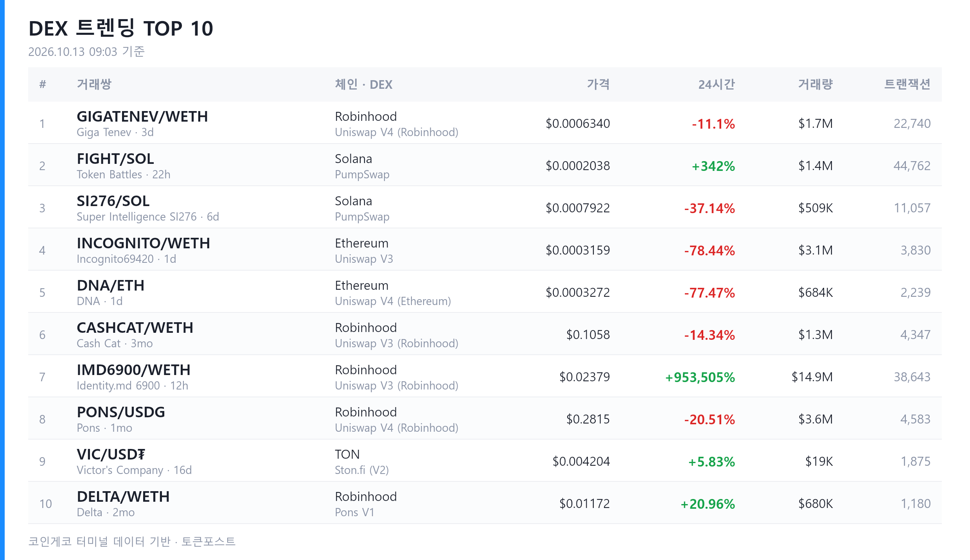Click the 코인게코 터미널 데이터 기반 footer

tap(99, 542)
